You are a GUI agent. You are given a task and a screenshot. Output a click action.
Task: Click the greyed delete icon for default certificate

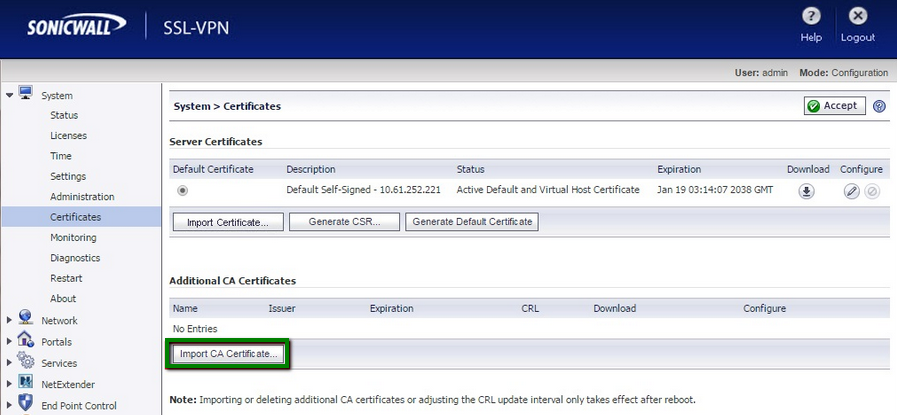[872, 192]
